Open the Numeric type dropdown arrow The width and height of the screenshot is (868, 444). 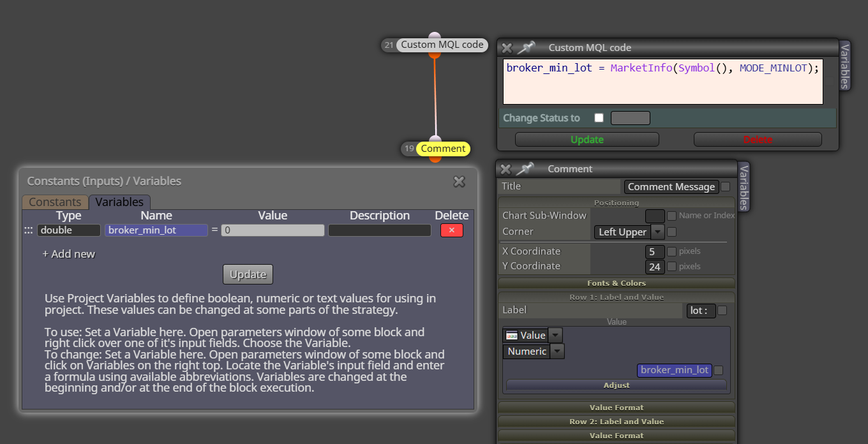pyautogui.click(x=557, y=352)
